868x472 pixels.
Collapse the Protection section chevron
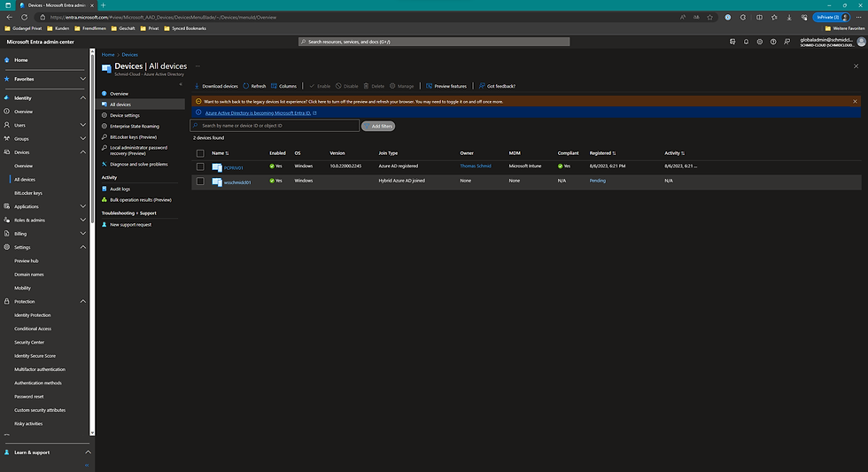pyautogui.click(x=83, y=302)
